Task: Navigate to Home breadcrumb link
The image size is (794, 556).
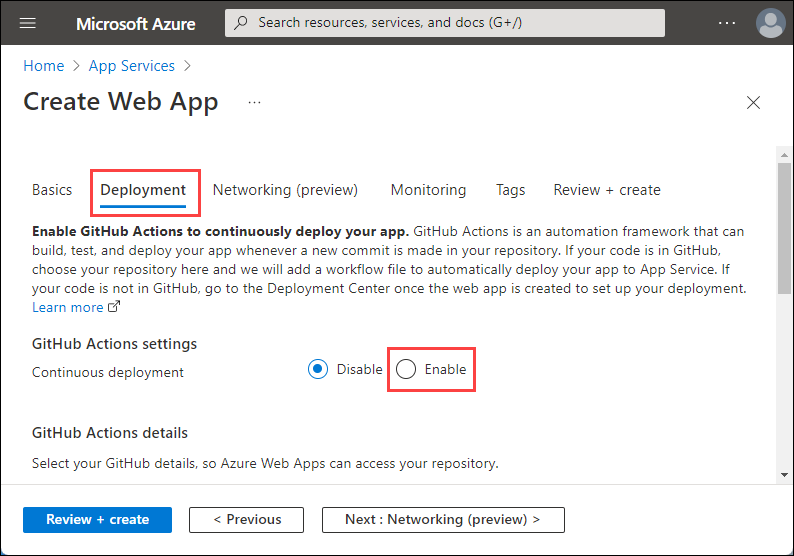Action: [x=44, y=66]
